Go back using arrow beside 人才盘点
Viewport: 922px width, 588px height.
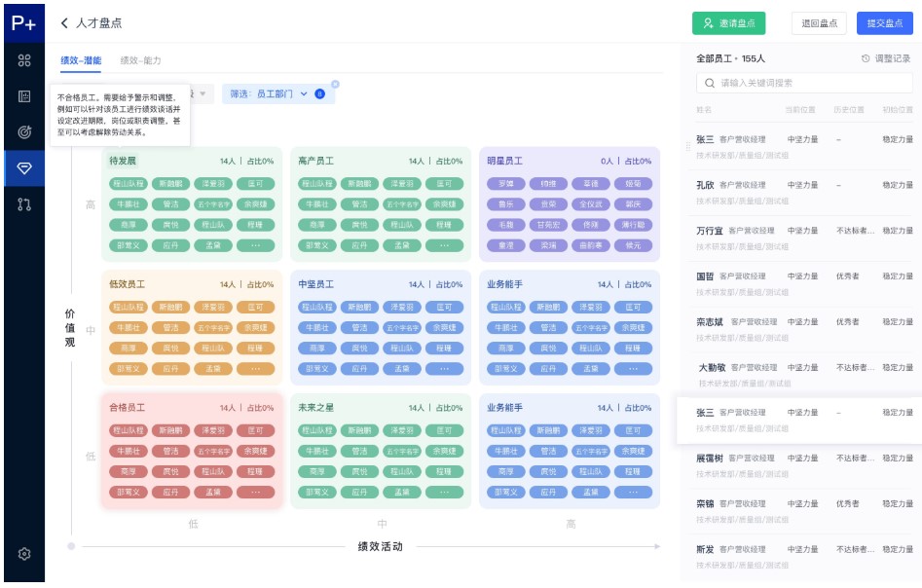(x=65, y=22)
